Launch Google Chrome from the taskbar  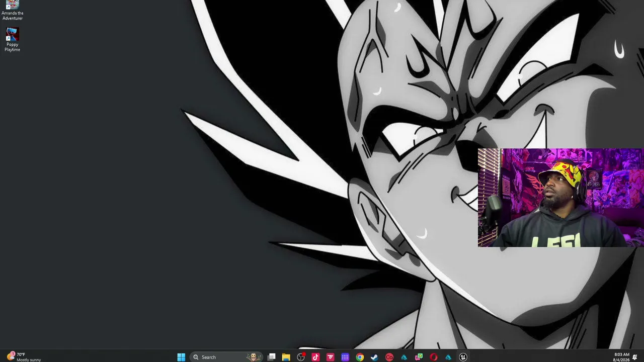(x=360, y=357)
